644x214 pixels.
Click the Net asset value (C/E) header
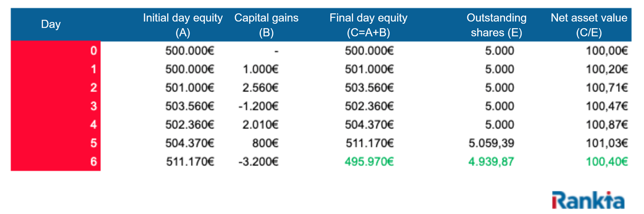pyautogui.click(x=589, y=25)
